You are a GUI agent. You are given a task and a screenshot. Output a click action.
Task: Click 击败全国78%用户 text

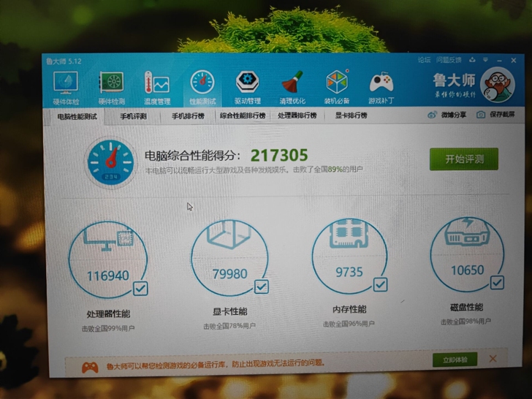(229, 326)
